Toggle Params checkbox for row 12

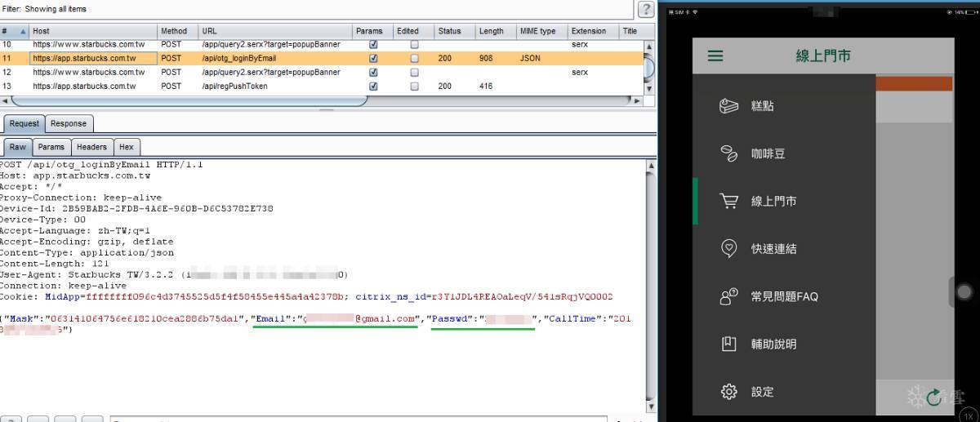[373, 72]
